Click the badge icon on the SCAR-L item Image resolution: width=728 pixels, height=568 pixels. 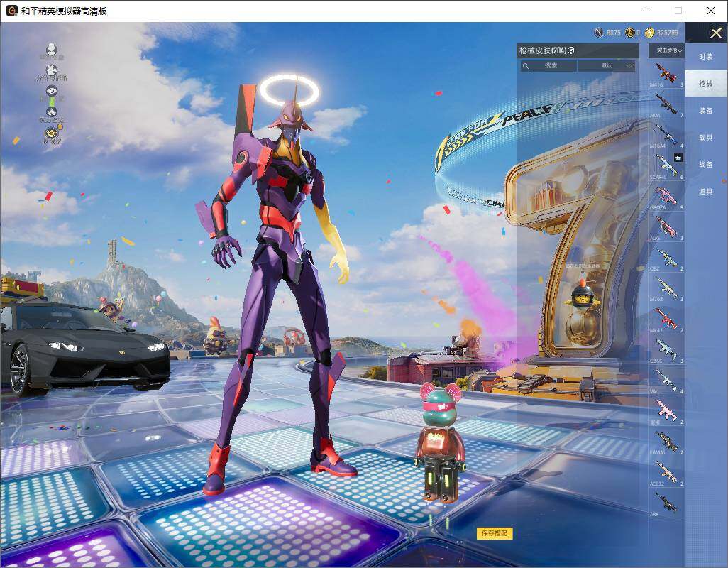point(678,158)
